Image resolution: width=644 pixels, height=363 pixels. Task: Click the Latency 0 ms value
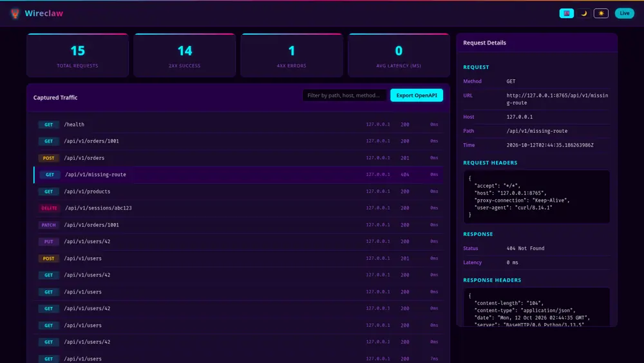(513, 262)
